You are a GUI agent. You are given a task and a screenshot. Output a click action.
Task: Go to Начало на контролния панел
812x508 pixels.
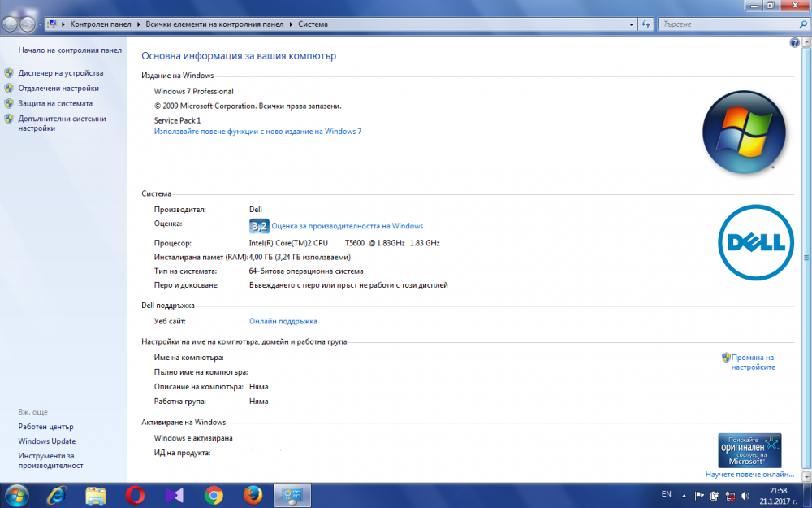tap(70, 50)
